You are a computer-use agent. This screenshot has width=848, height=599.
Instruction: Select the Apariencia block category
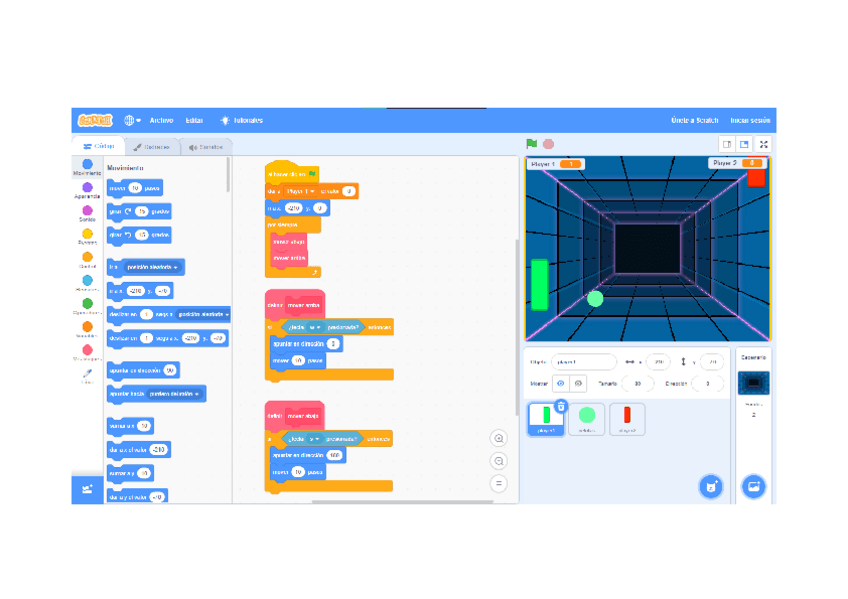pyautogui.click(x=87, y=190)
